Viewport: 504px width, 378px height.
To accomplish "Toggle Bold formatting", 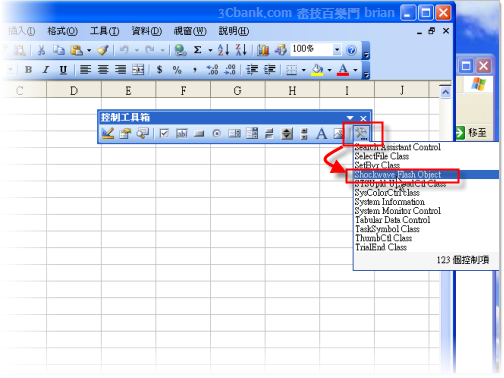I will [x=29, y=70].
